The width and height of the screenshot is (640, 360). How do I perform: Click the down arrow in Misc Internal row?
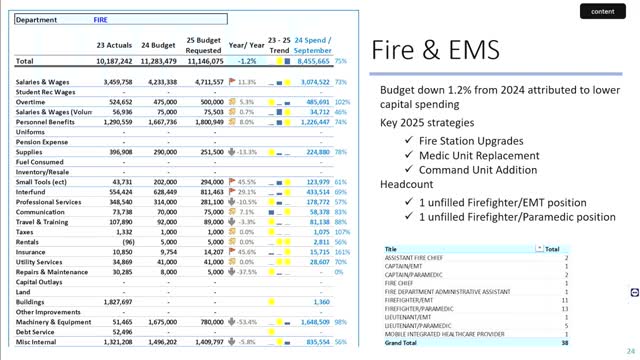232,342
